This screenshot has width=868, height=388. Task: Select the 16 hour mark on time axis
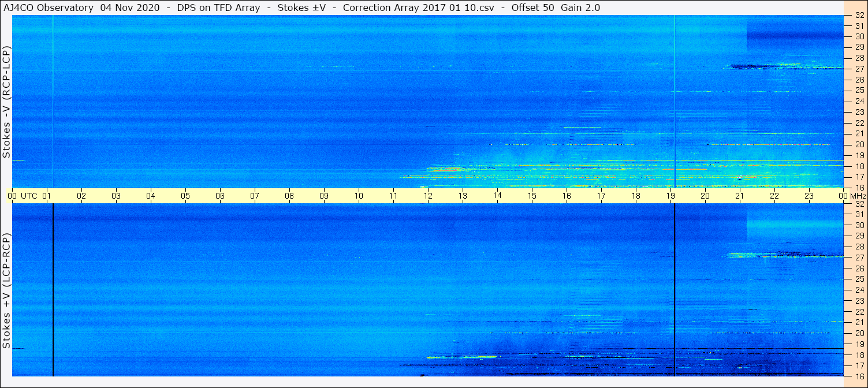click(567, 196)
